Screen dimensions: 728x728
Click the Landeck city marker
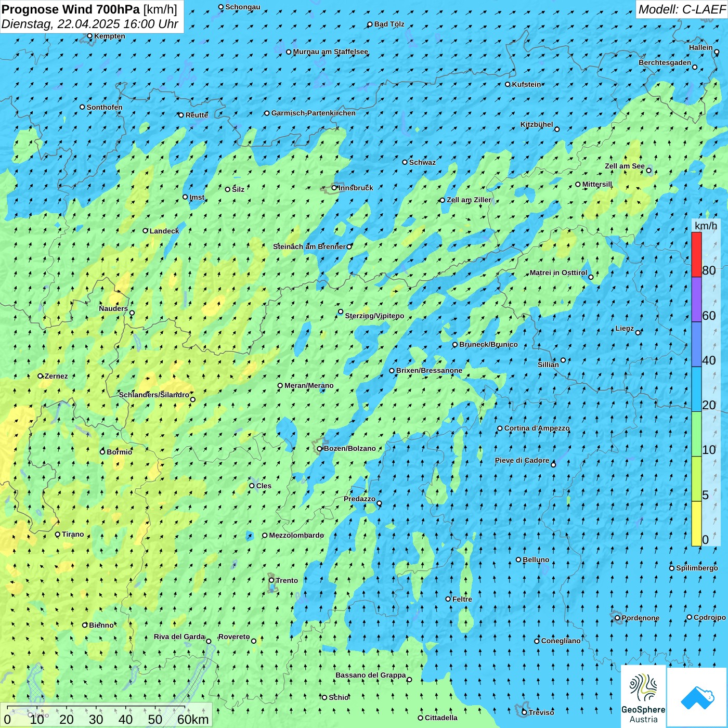[146, 231]
